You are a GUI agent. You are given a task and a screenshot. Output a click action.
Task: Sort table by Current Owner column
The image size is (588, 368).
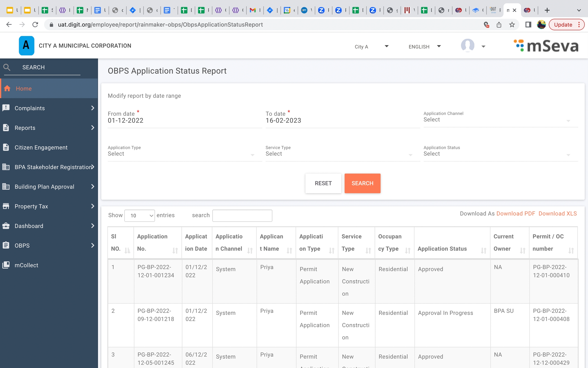click(522, 250)
